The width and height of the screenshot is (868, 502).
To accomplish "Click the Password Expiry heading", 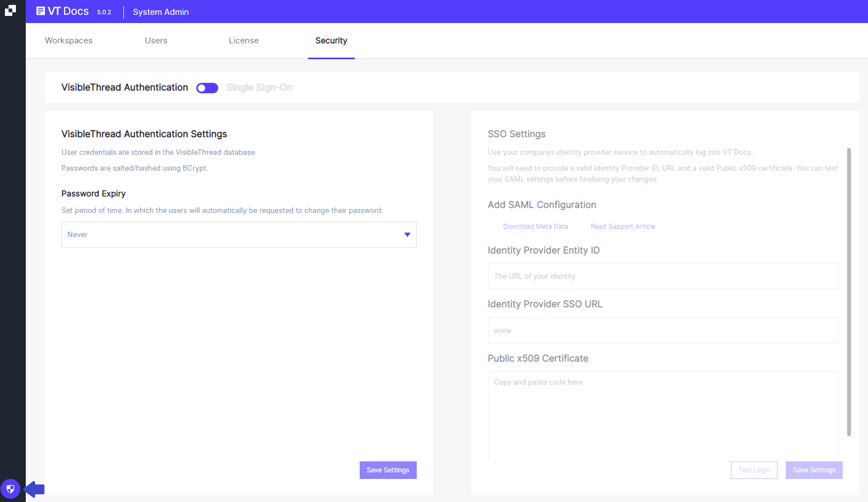I will [x=94, y=194].
